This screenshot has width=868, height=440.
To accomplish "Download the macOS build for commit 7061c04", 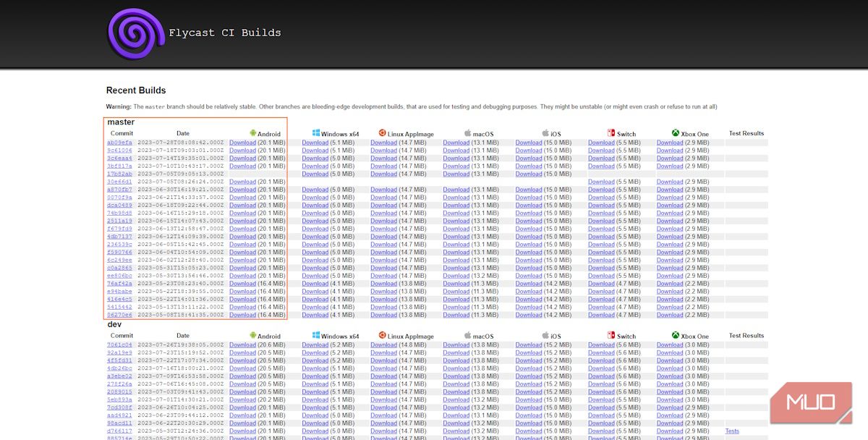I will [456, 344].
